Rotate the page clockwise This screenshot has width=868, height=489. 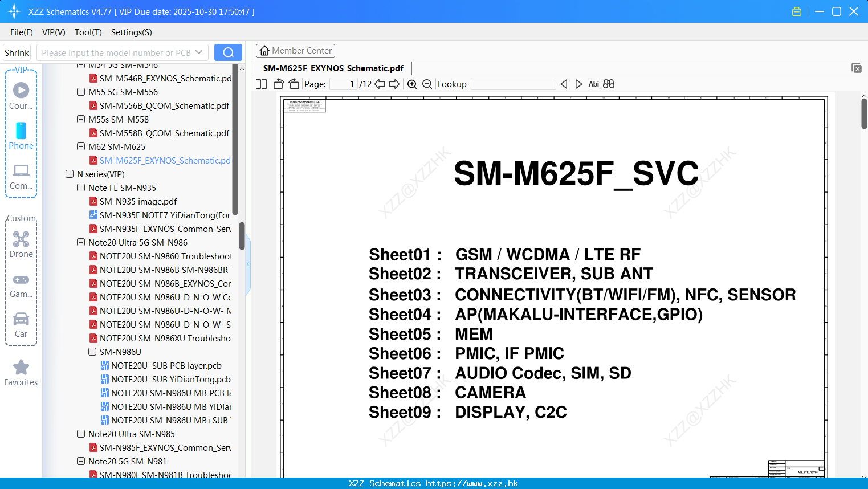[x=294, y=84]
